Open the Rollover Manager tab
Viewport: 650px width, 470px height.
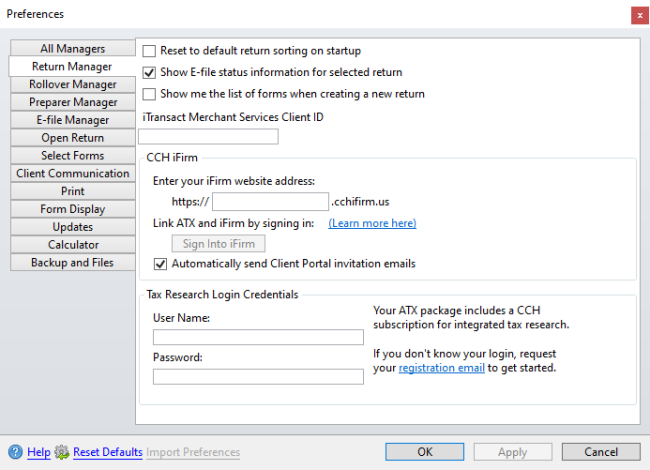click(73, 84)
